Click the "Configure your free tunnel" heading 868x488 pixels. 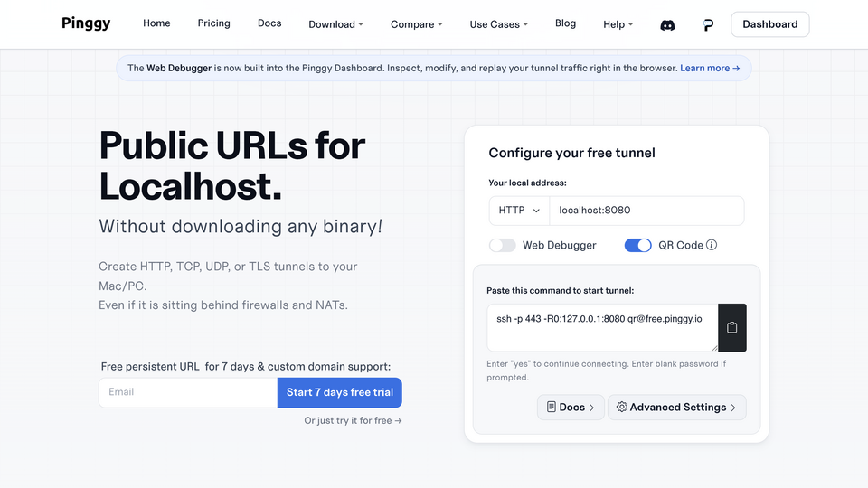(571, 153)
